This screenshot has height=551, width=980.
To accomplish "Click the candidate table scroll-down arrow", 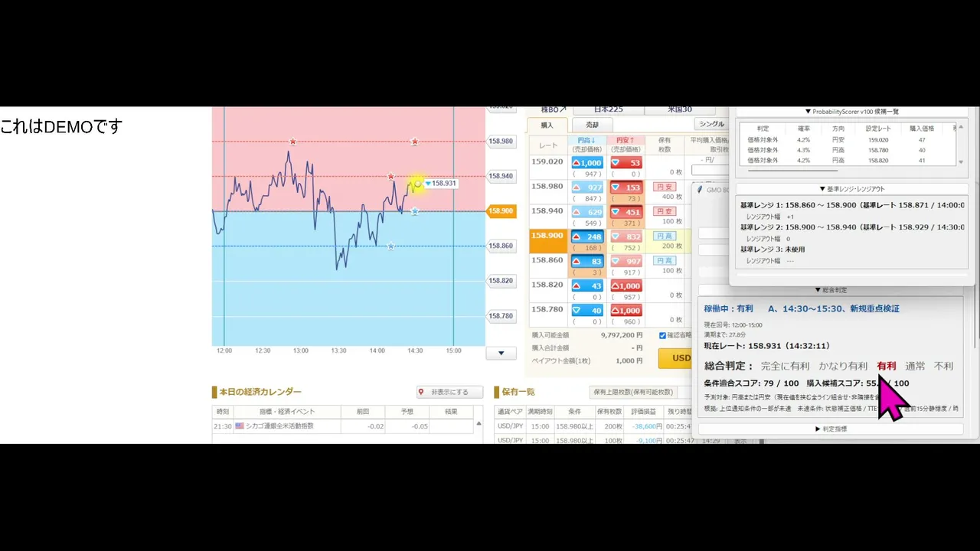I will (x=962, y=161).
